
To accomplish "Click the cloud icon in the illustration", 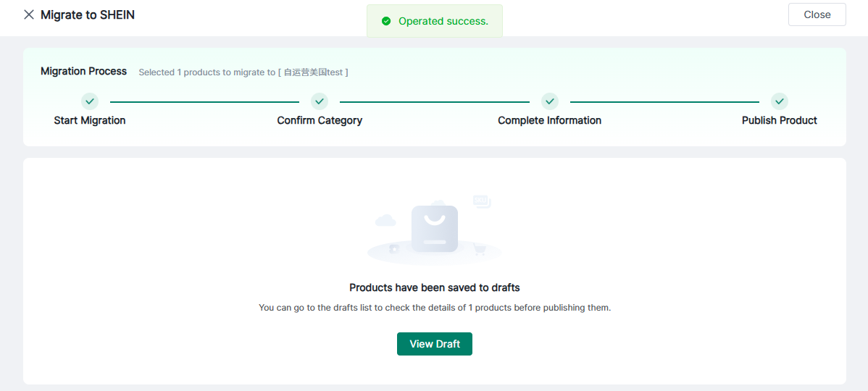I will pyautogui.click(x=385, y=220).
